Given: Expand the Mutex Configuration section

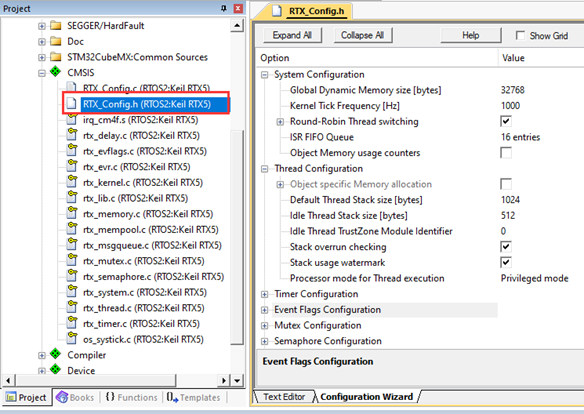Looking at the screenshot, I should [x=264, y=326].
